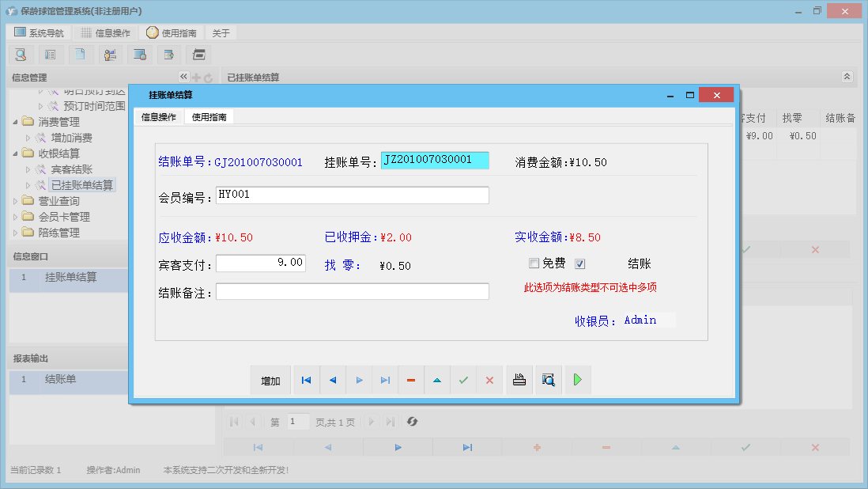This screenshot has height=489, width=868.
Task: Select the query/search tool in the main toolbar
Action: click(x=21, y=55)
